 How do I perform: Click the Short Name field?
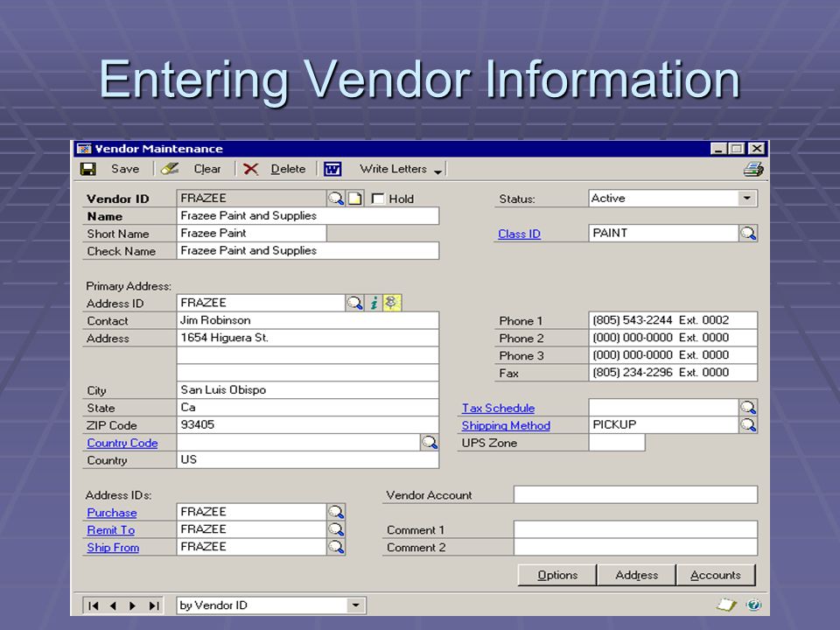[251, 233]
